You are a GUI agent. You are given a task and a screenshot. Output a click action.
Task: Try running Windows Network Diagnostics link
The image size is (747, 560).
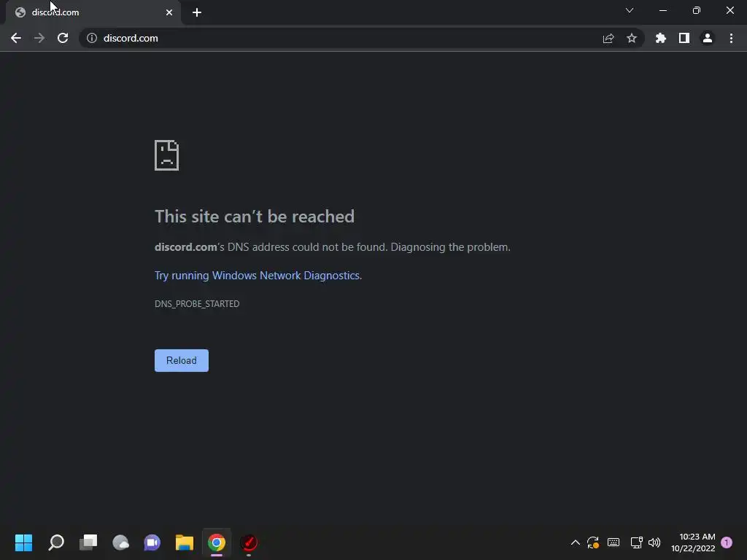pos(258,276)
